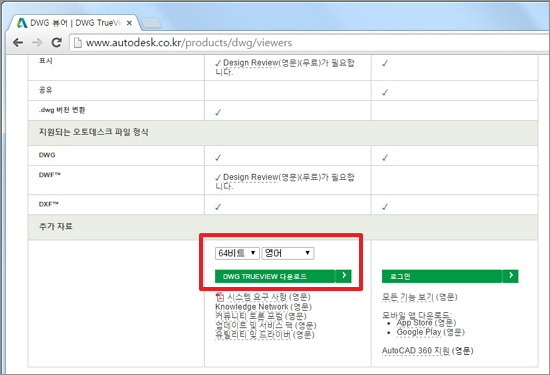Open 유틸리티 및 드라이버 (영문) link

click(265, 335)
